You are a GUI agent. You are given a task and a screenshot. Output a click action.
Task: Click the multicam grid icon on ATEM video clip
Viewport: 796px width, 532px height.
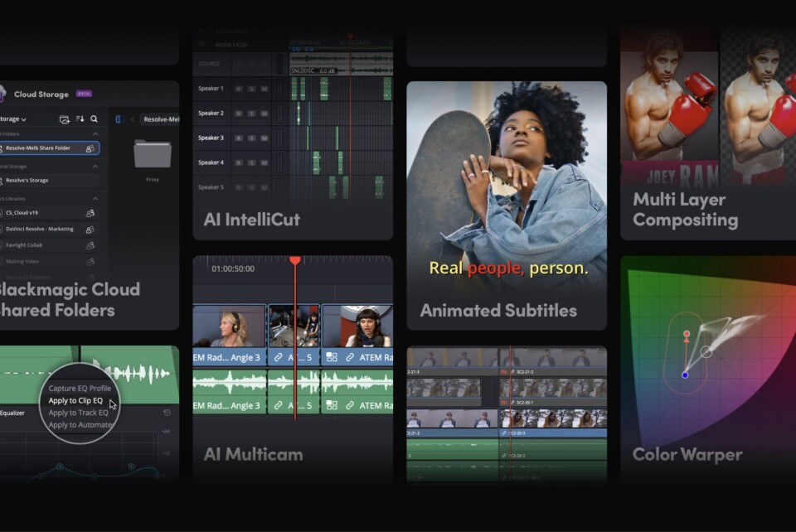pyautogui.click(x=332, y=357)
